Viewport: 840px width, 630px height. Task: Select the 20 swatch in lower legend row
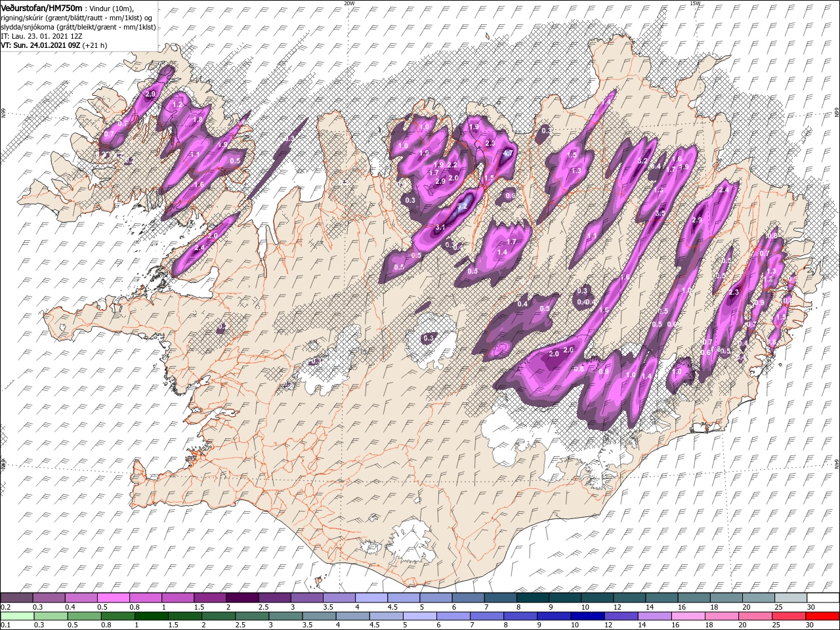[755, 616]
